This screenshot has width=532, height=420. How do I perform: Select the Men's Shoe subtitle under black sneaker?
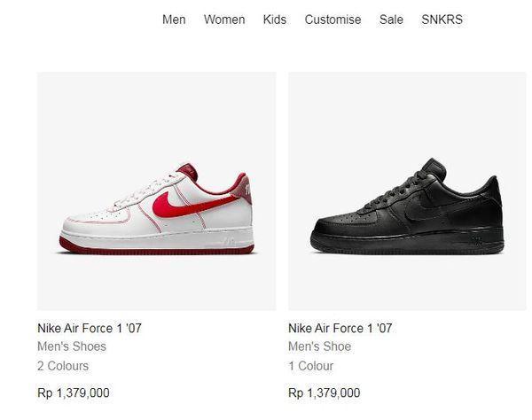pyautogui.click(x=319, y=346)
